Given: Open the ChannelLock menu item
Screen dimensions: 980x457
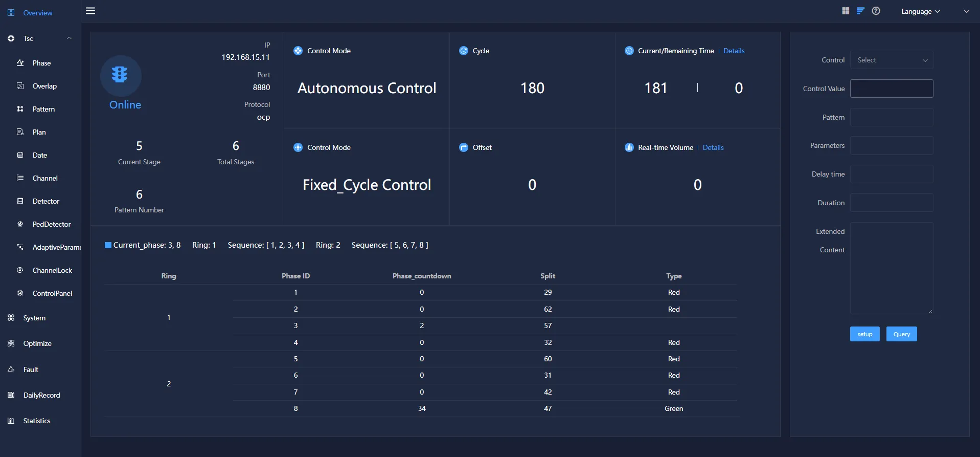Looking at the screenshot, I should pos(52,270).
